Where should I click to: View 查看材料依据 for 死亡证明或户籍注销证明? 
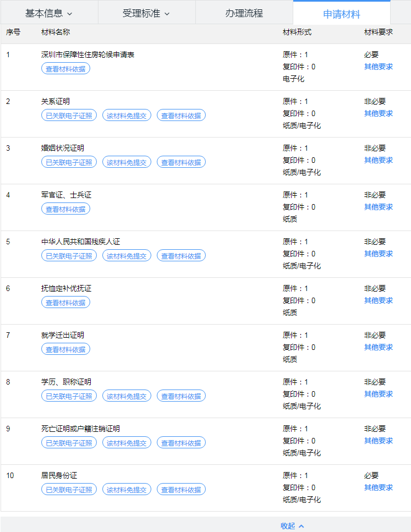(x=181, y=443)
